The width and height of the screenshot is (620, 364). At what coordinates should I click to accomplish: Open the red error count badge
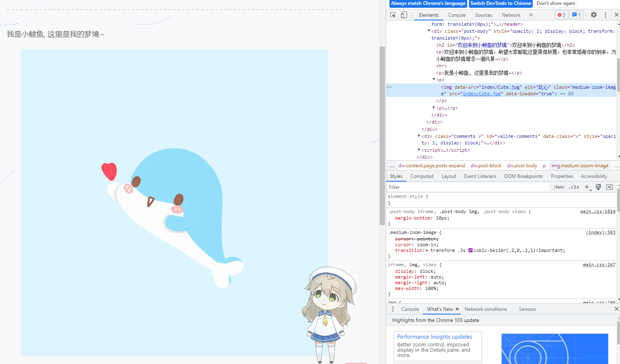tap(561, 15)
